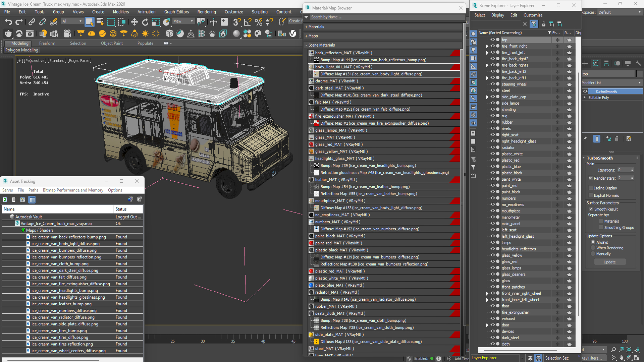Open the Hierarchy panel tab icon
Screen dimensions: 644x362
click(x=606, y=63)
